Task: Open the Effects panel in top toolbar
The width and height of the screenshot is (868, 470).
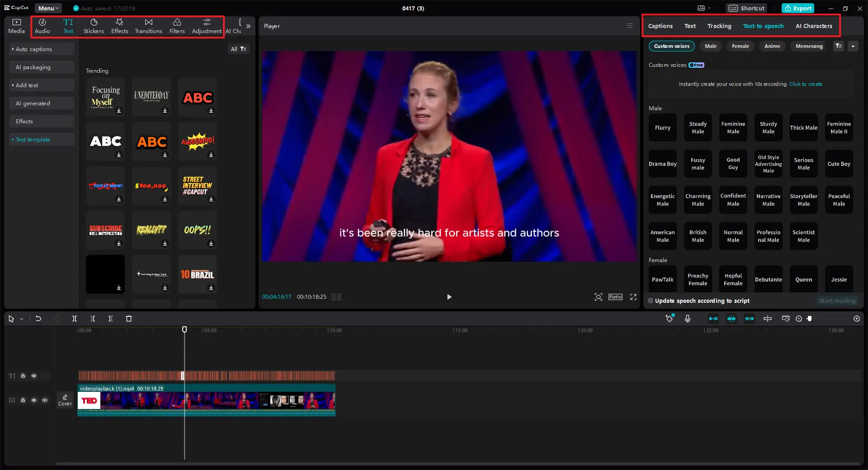Action: tap(120, 26)
